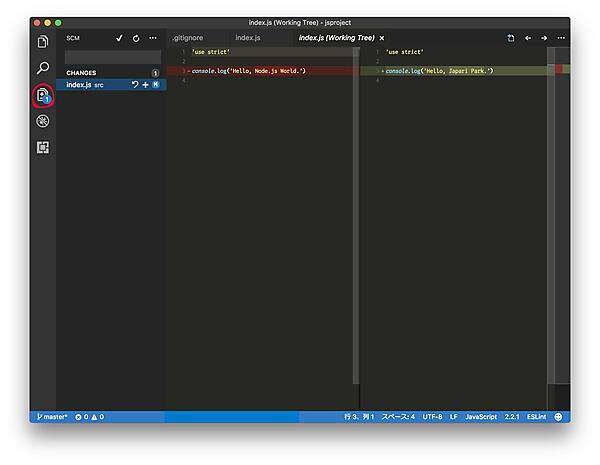Refresh the SCM changes list
This screenshot has height=465, width=600.
(135, 38)
